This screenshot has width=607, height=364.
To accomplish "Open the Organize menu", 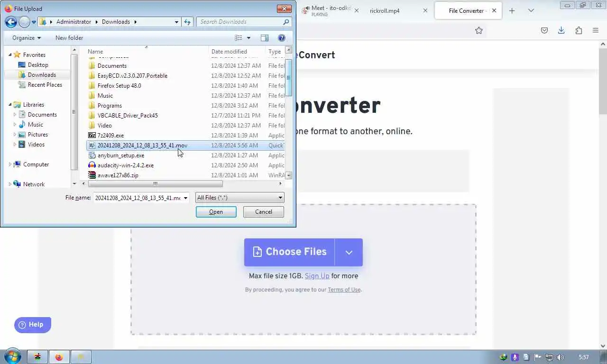I will [x=27, y=38].
